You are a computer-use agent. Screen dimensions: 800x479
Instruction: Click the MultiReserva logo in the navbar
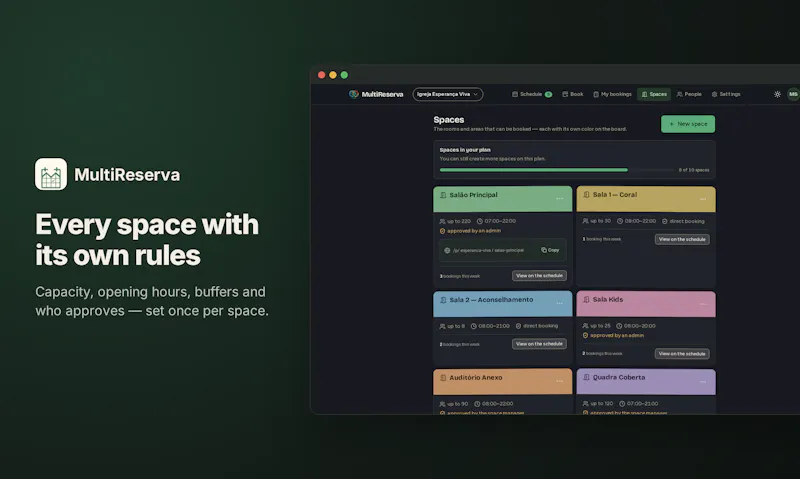point(376,94)
